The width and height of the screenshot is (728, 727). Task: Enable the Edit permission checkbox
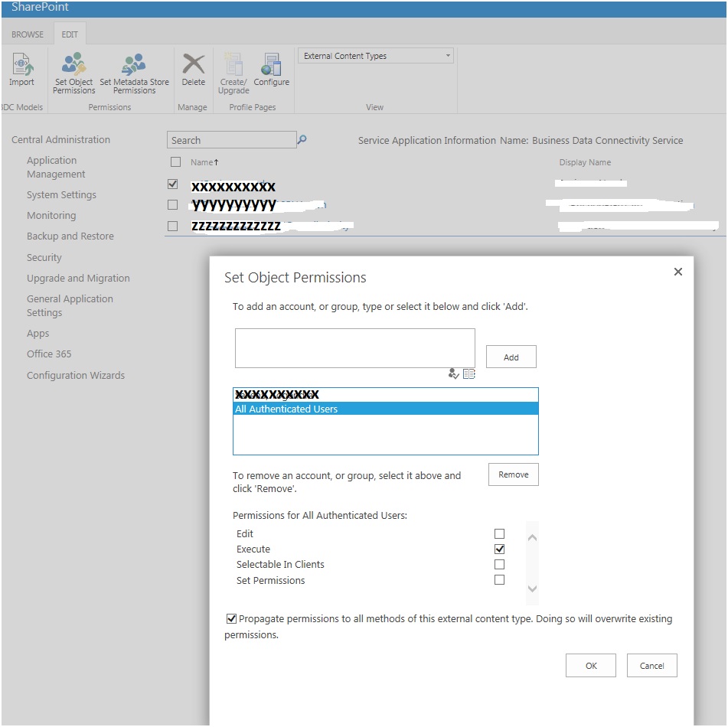click(x=499, y=533)
